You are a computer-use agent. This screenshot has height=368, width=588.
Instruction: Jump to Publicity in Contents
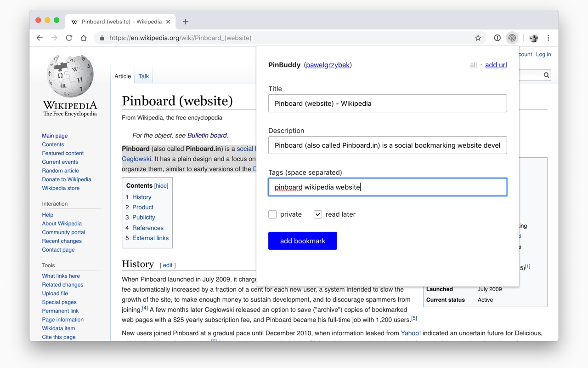coord(143,217)
